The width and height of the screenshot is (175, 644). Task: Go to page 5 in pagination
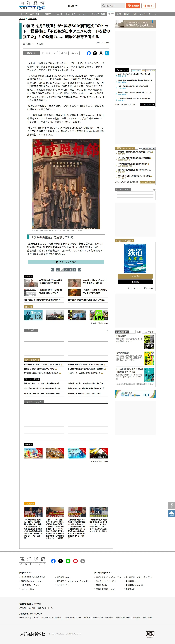74,270
